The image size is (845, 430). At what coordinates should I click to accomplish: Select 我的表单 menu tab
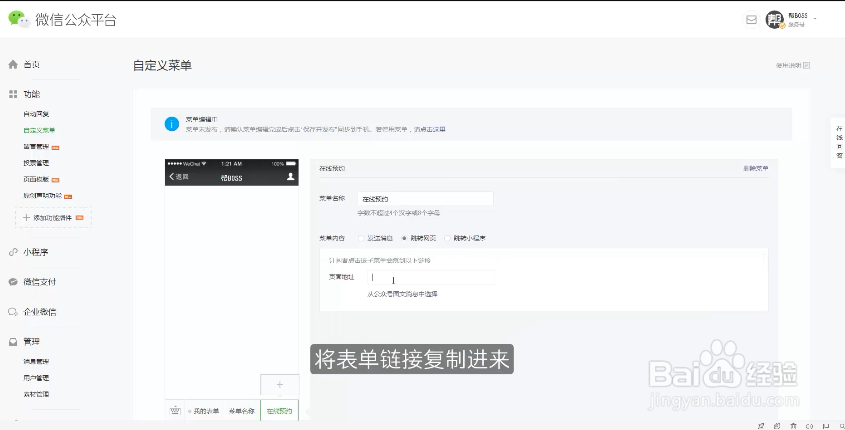coord(204,411)
